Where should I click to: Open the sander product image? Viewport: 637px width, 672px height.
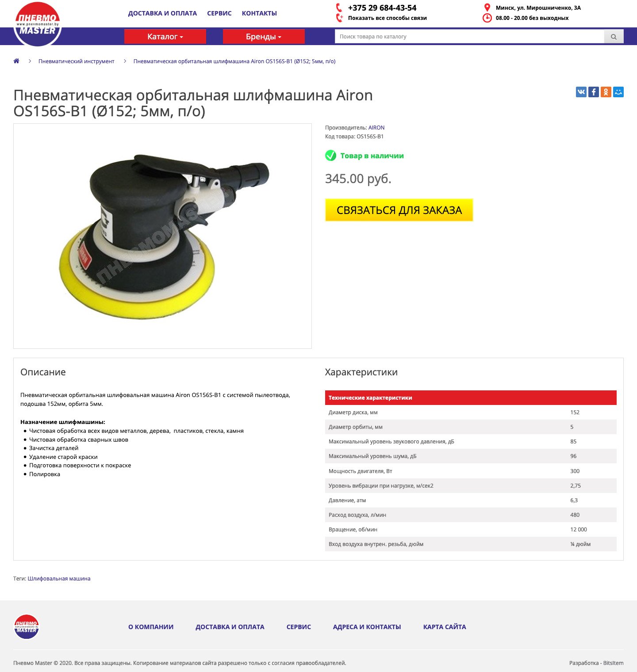pos(162,236)
